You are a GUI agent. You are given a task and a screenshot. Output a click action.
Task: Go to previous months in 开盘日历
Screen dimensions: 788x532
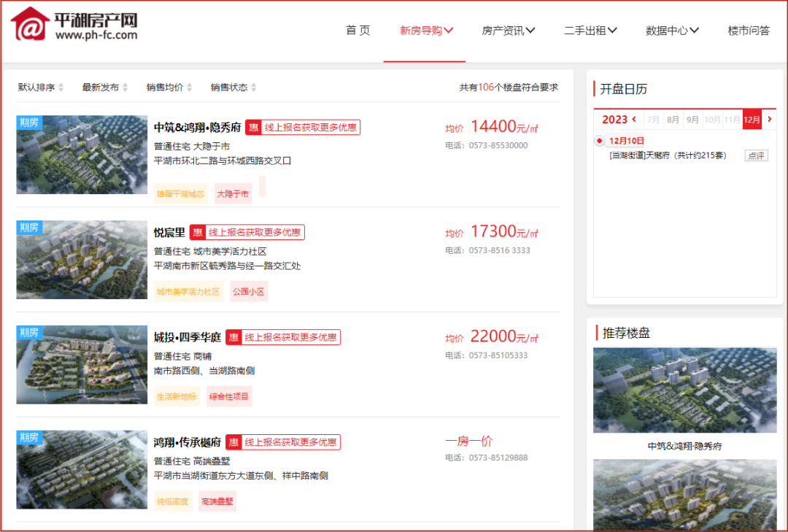634,119
